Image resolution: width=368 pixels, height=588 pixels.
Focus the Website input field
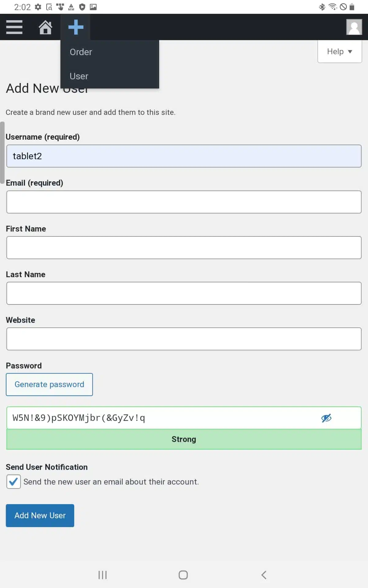[184, 339]
